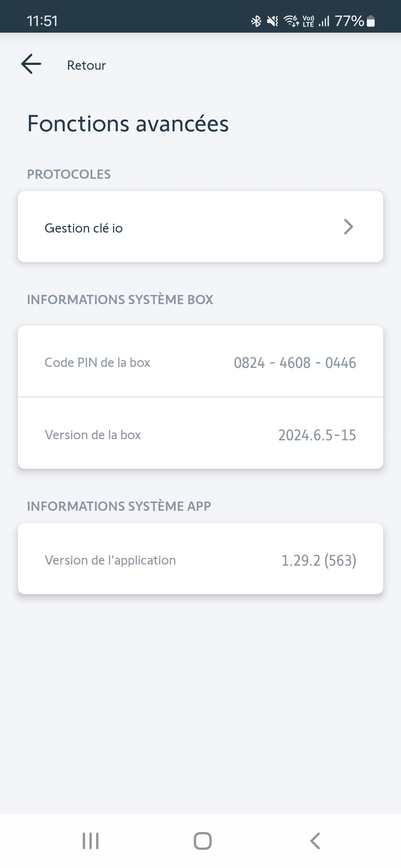Tap the box PIN code value
The height and width of the screenshot is (868, 401).
(295, 363)
